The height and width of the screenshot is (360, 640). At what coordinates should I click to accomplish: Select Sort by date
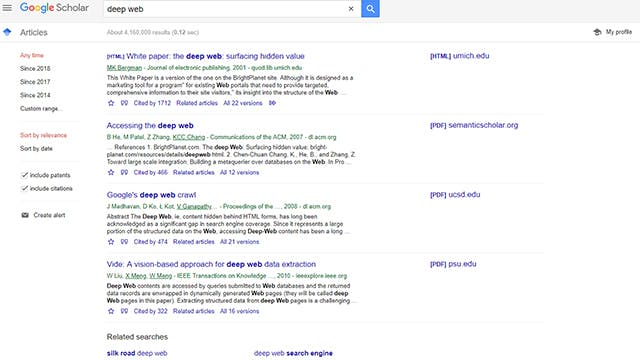(36, 149)
